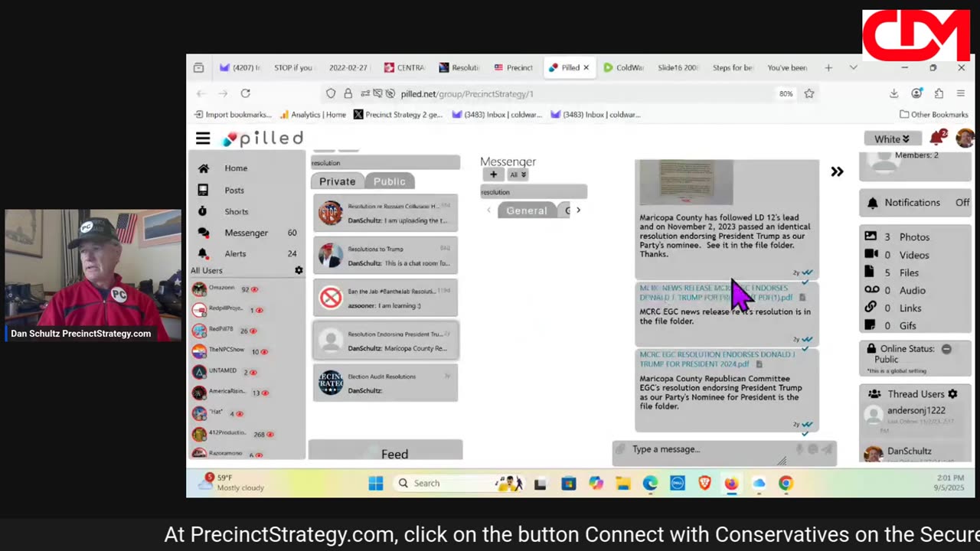This screenshot has height=551, width=980.
Task: Open Shorts in sidebar
Action: pos(236,212)
